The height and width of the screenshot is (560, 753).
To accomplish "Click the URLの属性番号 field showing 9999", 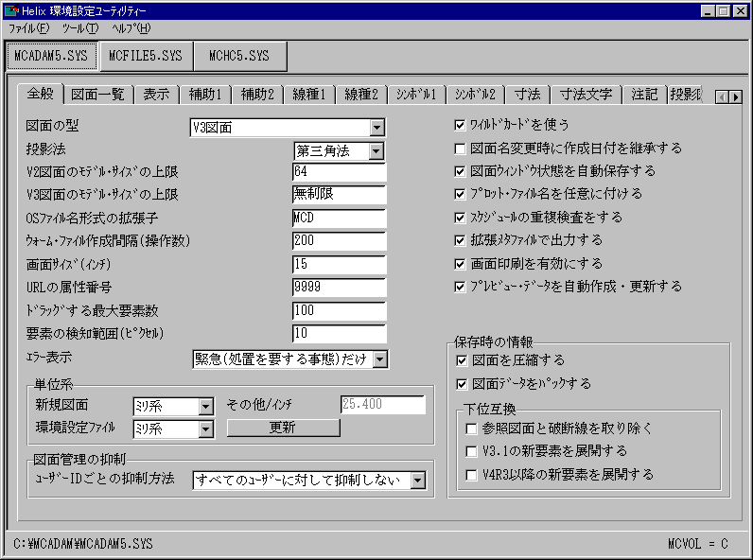I will (339, 288).
